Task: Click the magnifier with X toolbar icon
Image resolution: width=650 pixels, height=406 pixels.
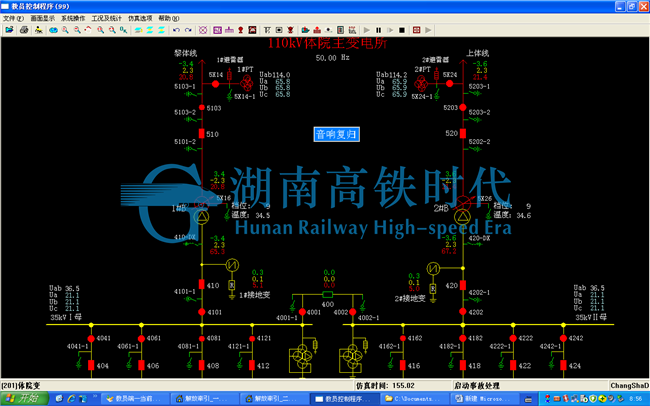Action: tap(123, 30)
